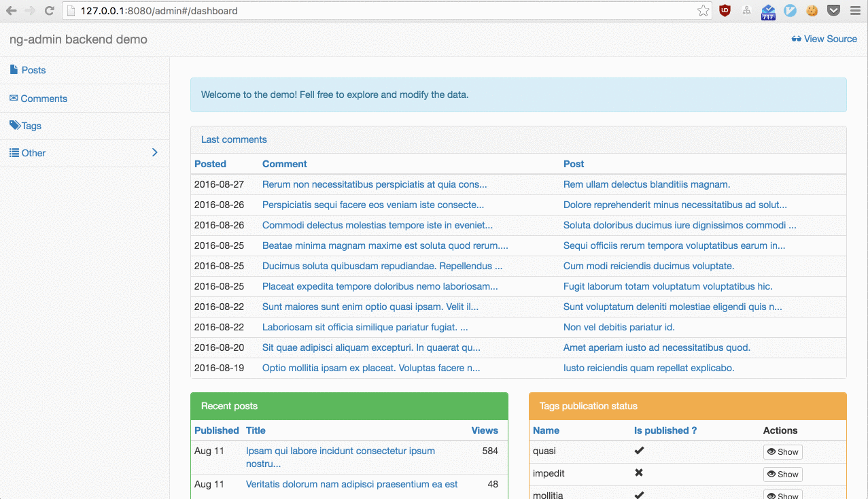The width and height of the screenshot is (868, 499).
Task: Click the View Source link
Action: 824,39
